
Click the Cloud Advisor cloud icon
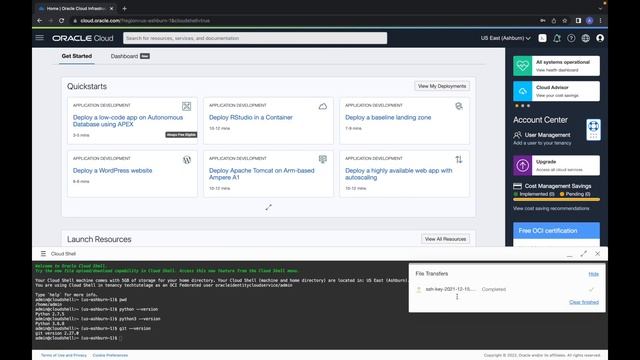pyautogui.click(x=522, y=91)
